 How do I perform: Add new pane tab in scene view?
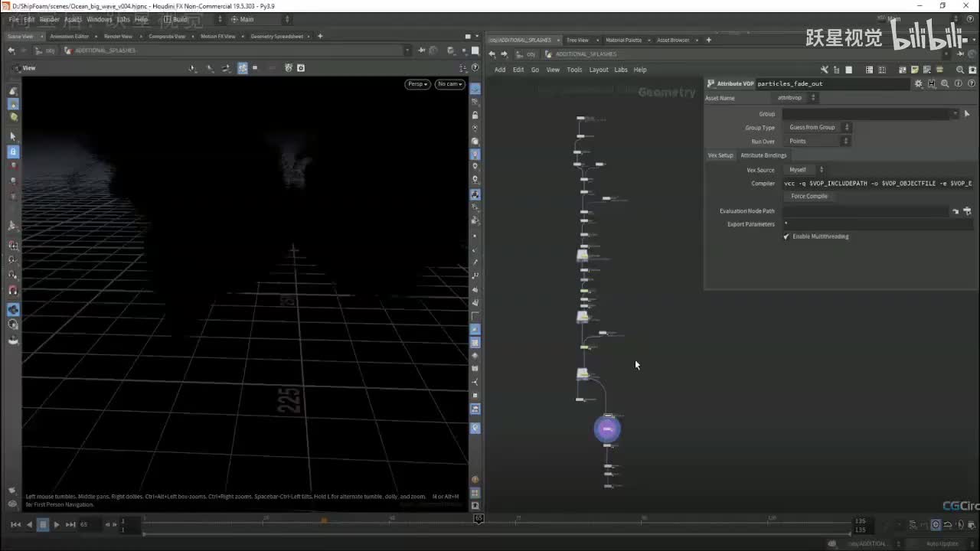tap(320, 36)
